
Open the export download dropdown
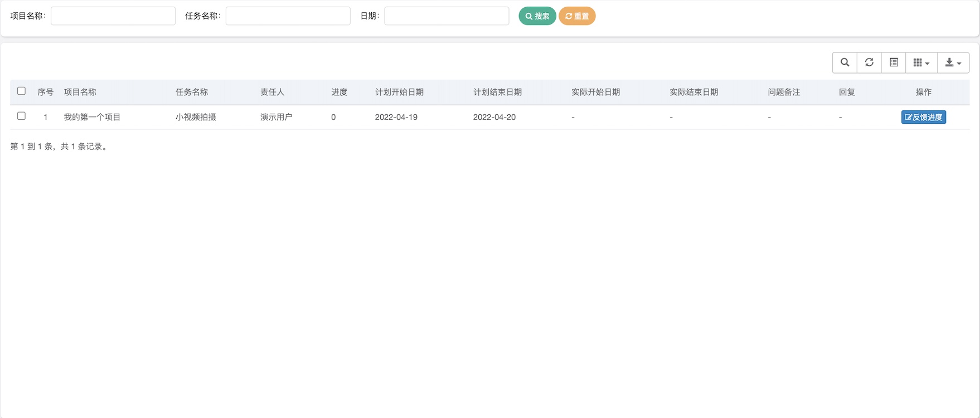click(953, 62)
